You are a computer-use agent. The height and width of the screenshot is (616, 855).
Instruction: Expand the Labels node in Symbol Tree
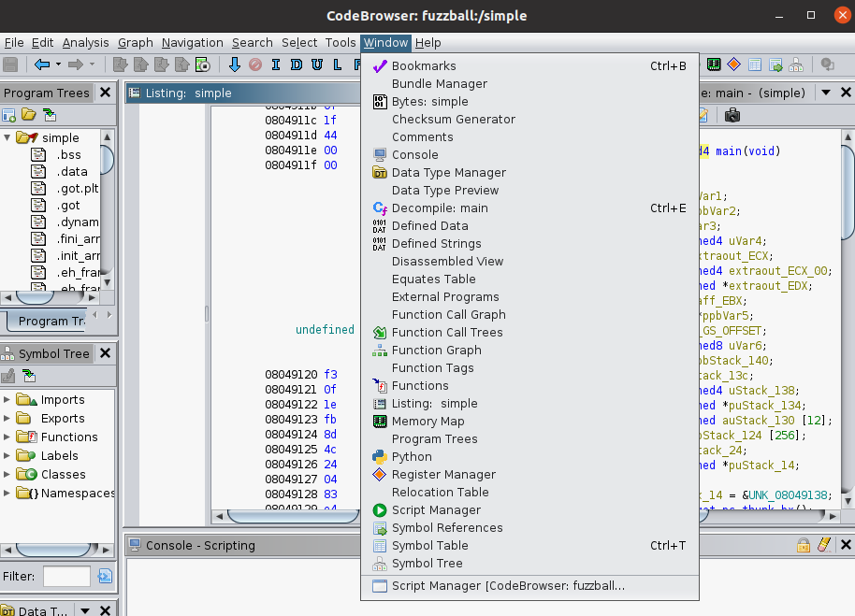pyautogui.click(x=7, y=455)
